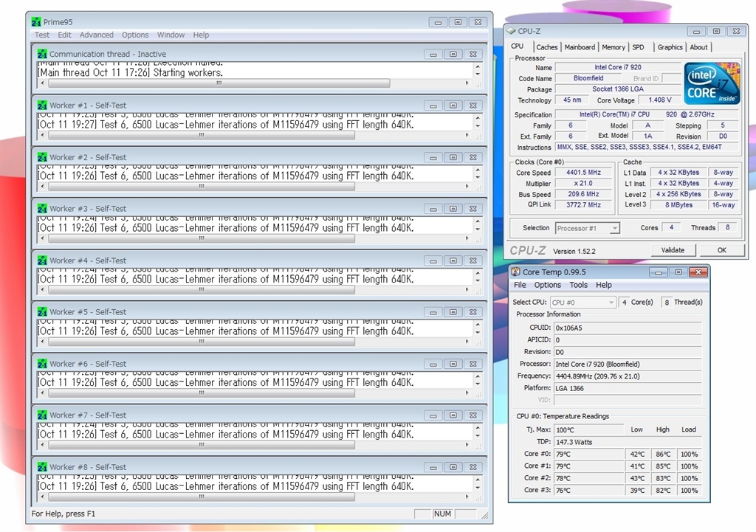Click the Core Voltage value 1.408 V

click(x=659, y=100)
